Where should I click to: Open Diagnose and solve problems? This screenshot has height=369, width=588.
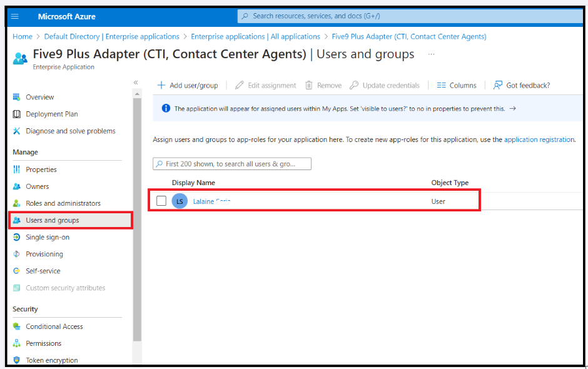click(71, 131)
